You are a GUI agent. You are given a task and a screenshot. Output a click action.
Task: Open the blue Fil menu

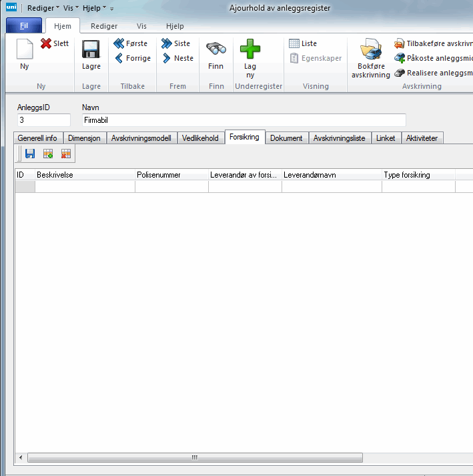[24, 26]
